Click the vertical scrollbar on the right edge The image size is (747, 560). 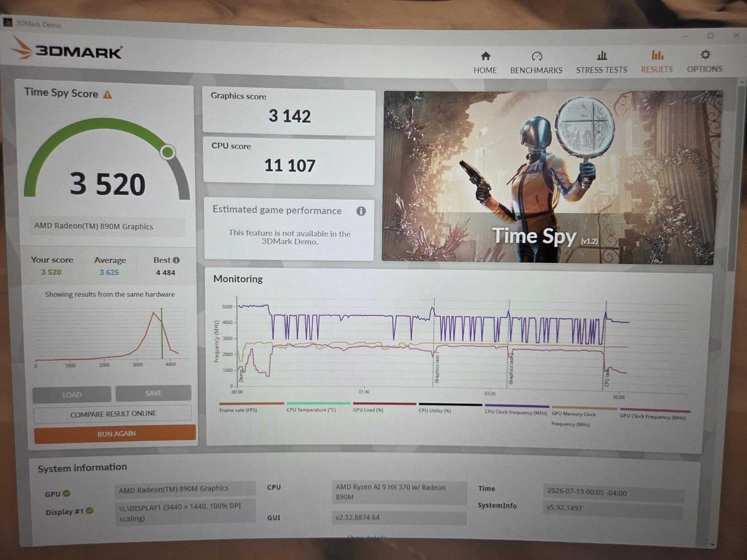737,178
